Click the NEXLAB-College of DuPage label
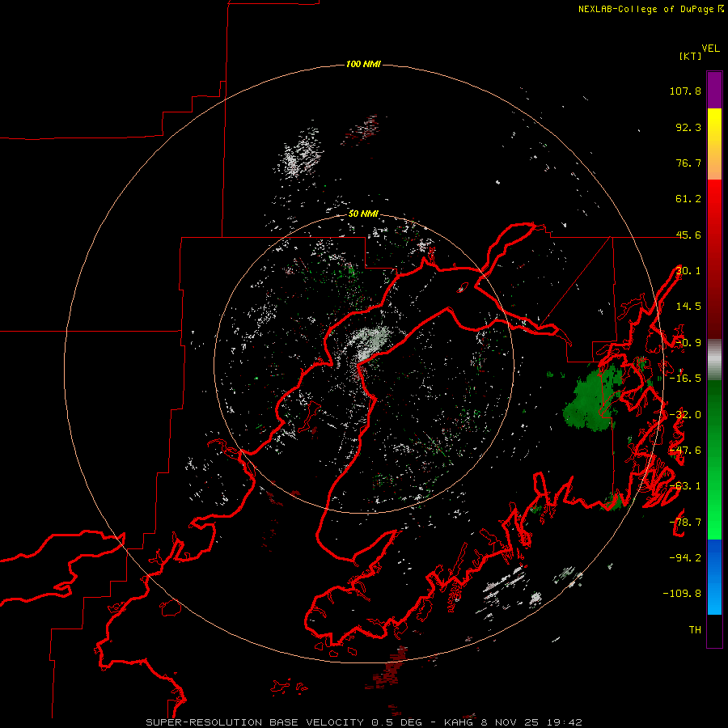728x728 pixels. pyautogui.click(x=651, y=9)
